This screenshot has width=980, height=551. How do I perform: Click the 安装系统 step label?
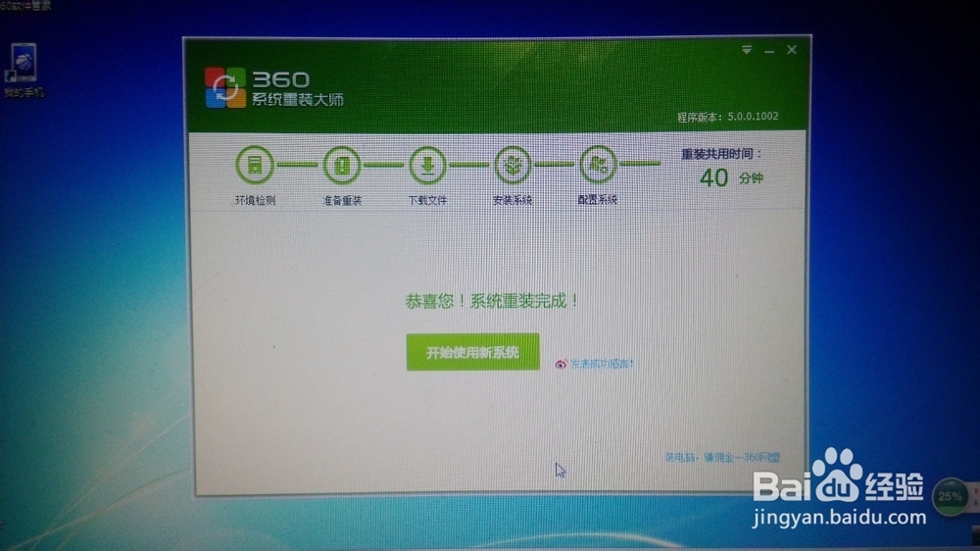point(513,200)
